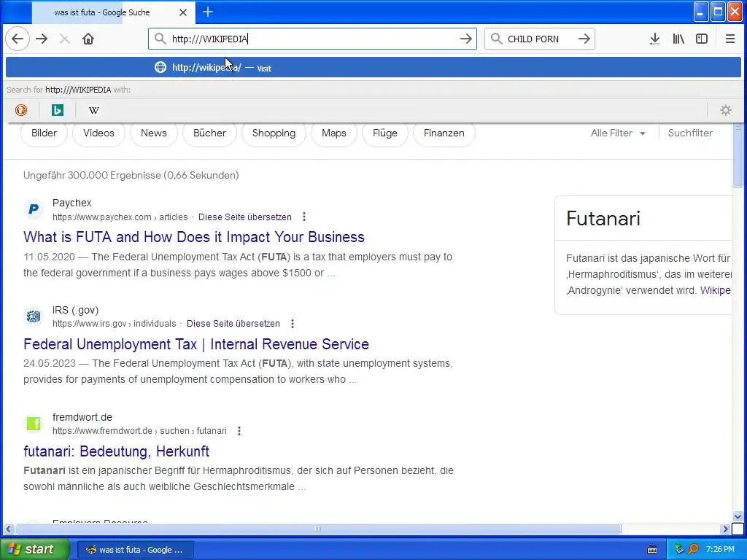Click the Paychex favicon
747x560 pixels.
(x=34, y=209)
